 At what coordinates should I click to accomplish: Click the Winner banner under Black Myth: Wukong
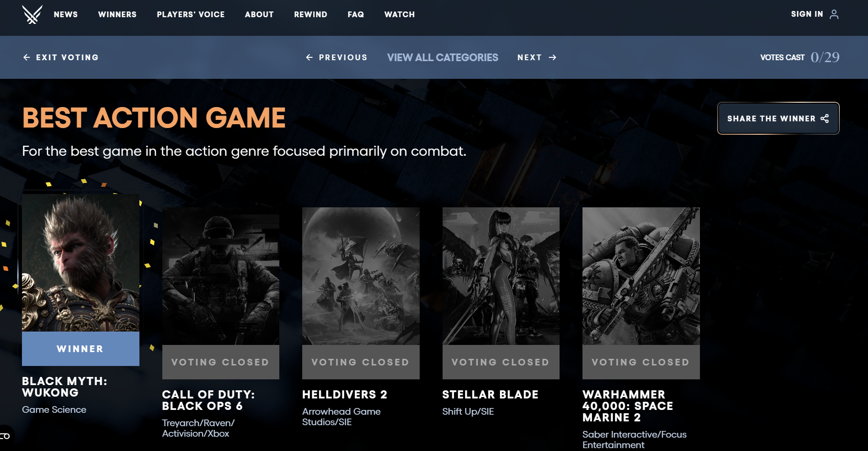81,349
